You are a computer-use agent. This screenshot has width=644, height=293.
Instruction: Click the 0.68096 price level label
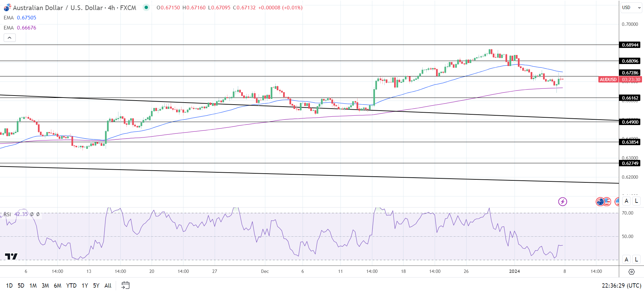pyautogui.click(x=630, y=61)
